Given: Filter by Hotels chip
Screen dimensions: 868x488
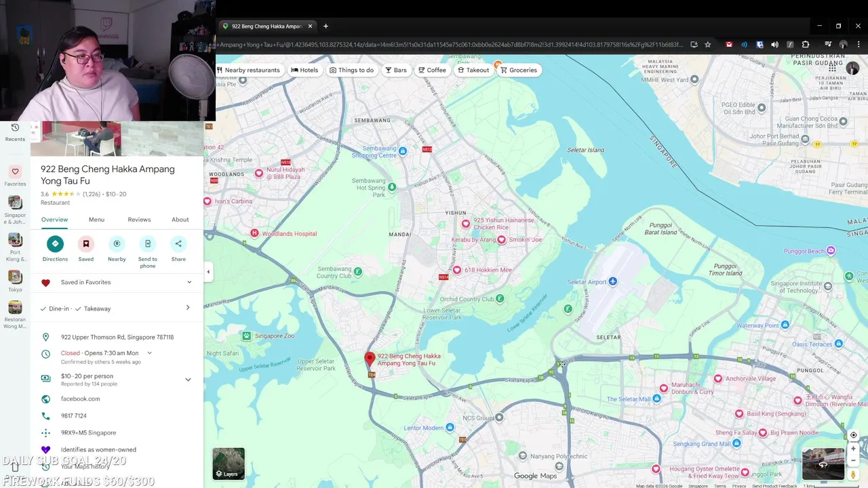Looking at the screenshot, I should point(304,70).
